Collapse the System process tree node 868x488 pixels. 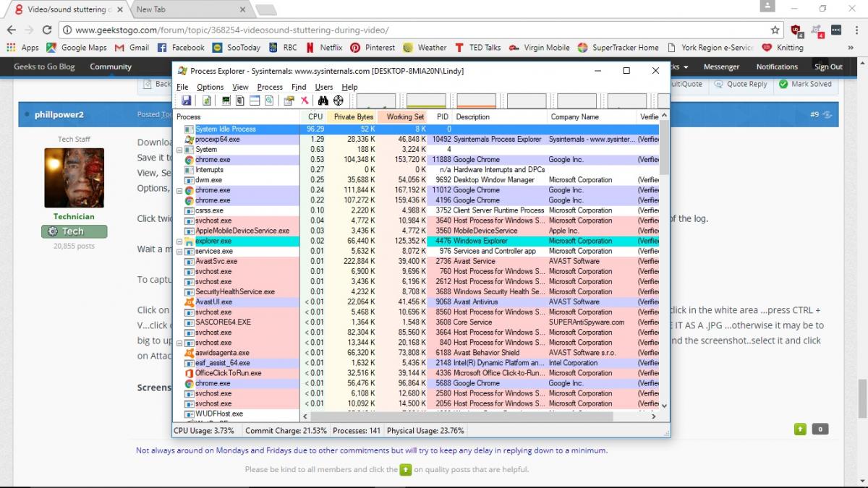[x=179, y=150]
